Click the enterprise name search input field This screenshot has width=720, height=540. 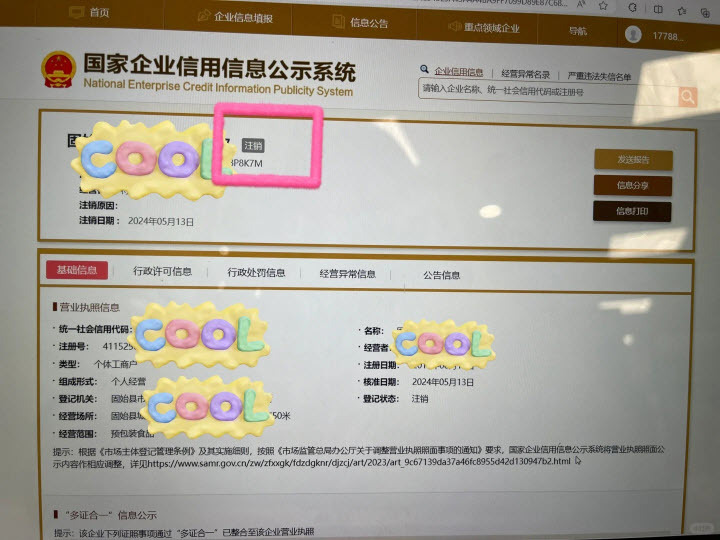click(x=545, y=92)
